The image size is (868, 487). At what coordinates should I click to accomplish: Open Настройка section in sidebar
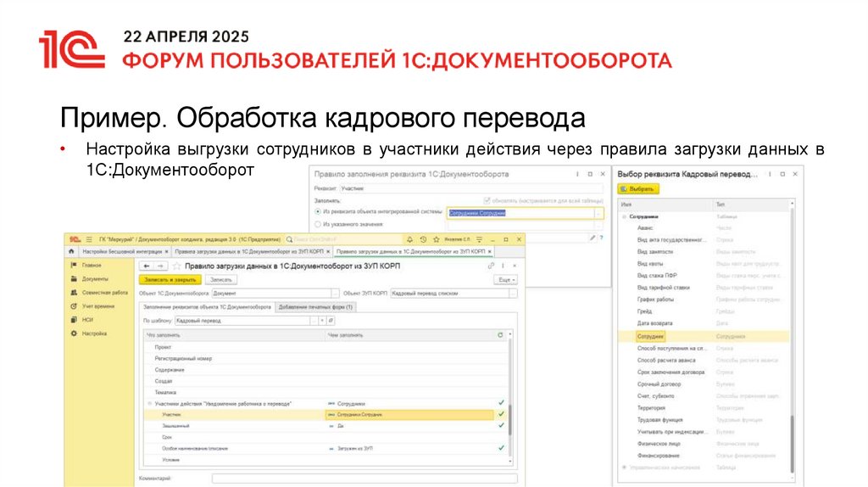[x=88, y=333]
